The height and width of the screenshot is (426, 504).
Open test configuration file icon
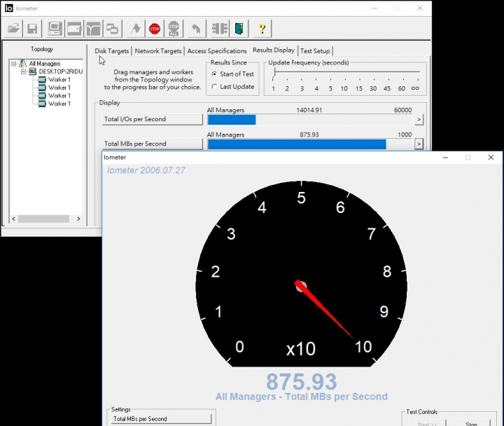tap(14, 29)
